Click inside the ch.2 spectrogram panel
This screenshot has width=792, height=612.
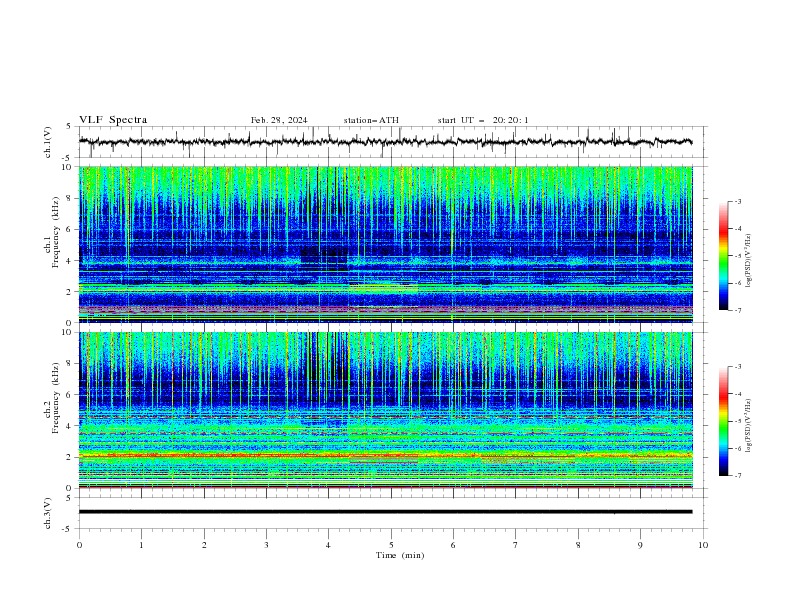(385, 410)
